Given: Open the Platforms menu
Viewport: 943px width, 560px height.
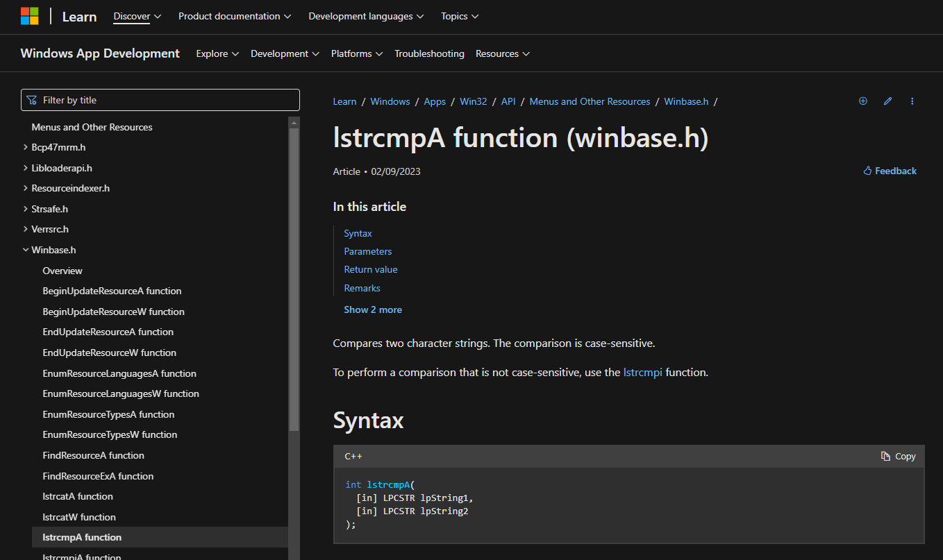Looking at the screenshot, I should (357, 53).
